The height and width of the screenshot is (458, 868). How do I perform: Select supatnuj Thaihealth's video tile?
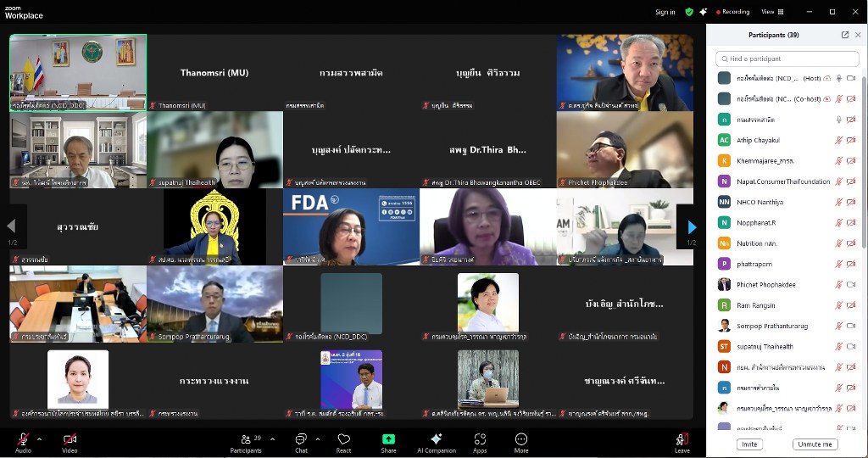pyautogui.click(x=214, y=149)
